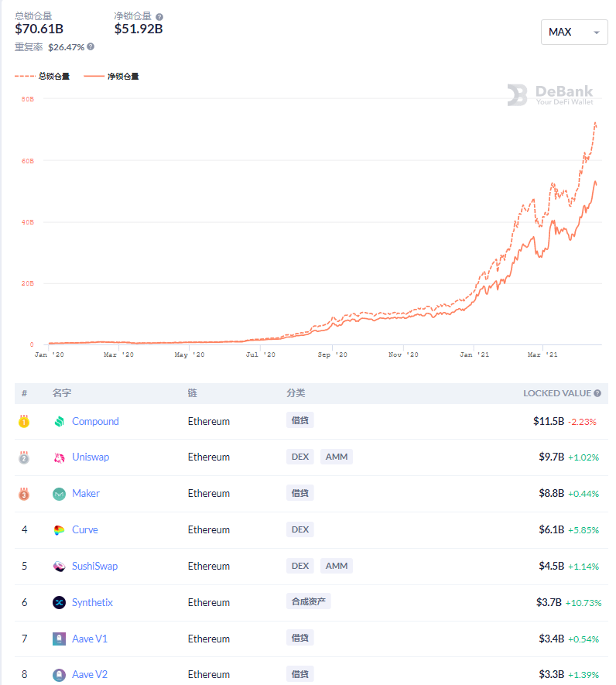Click the help icon beside 重复率

(x=91, y=46)
